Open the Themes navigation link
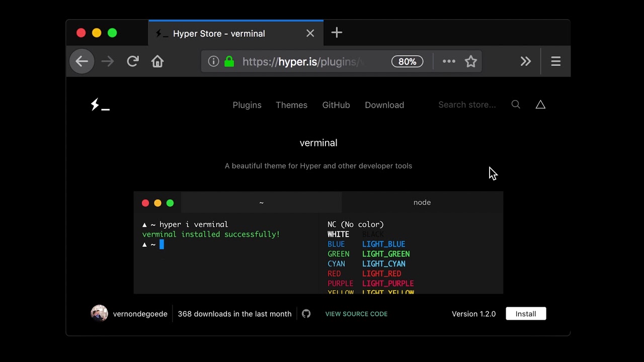Viewport: 644px width, 362px height. click(x=291, y=105)
